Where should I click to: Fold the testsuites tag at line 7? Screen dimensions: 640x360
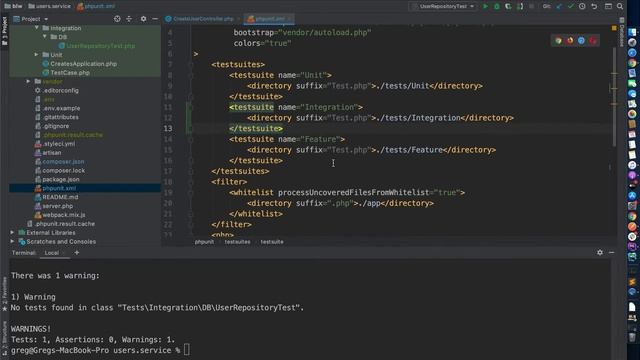pos(190,64)
